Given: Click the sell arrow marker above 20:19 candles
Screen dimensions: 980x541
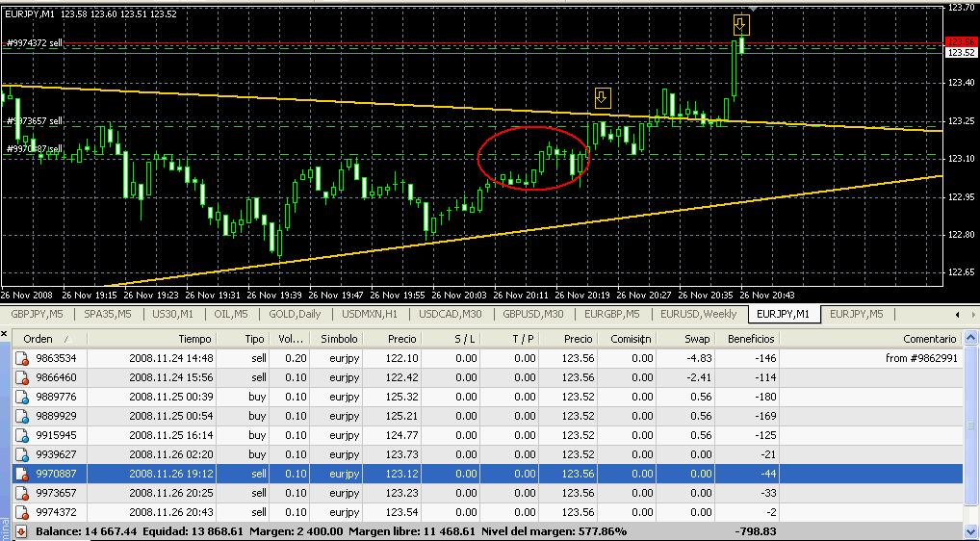Looking at the screenshot, I should (603, 97).
